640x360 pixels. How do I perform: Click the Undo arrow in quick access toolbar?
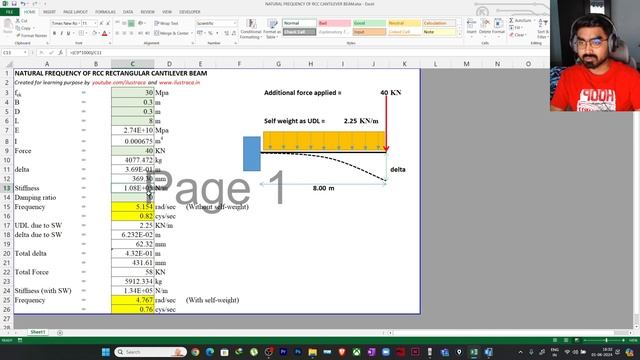(x=23, y=4)
